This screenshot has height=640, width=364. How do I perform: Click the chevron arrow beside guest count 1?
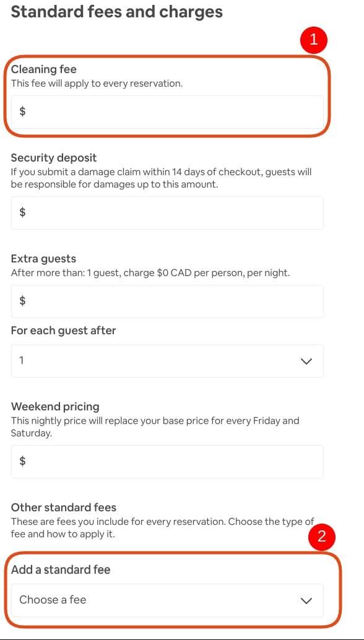pos(306,361)
